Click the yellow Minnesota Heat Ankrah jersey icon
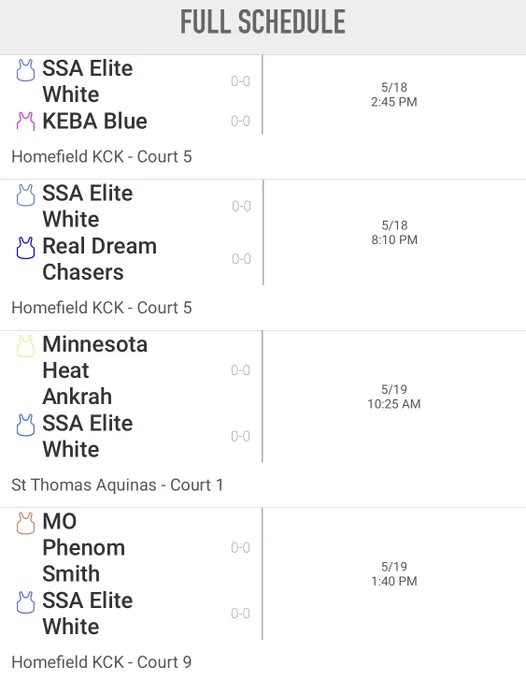Viewport: 526px width, 680px height. (x=26, y=346)
